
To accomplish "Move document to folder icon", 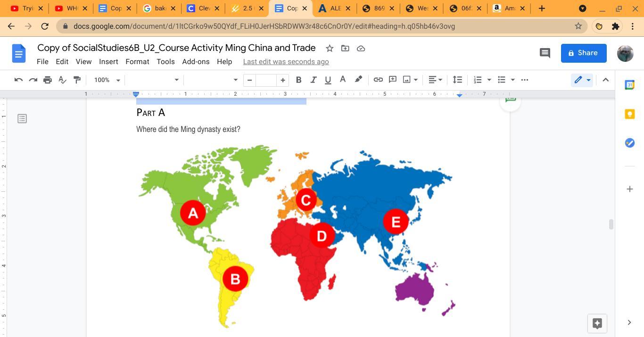I will (x=345, y=48).
